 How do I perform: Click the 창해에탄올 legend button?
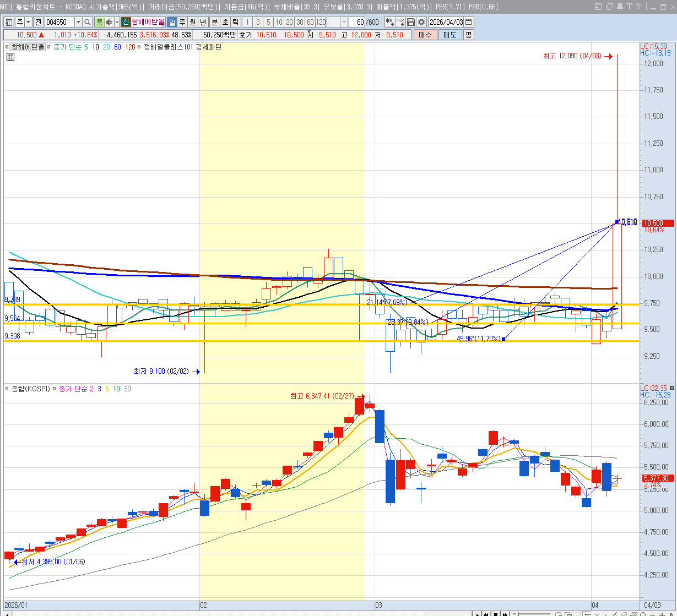coord(28,47)
